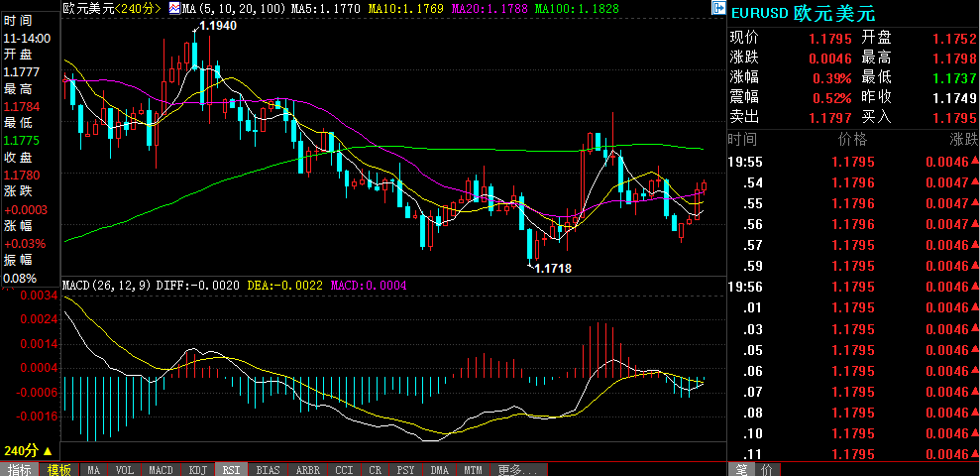Click the MA indicator icon beside chart title
Viewport: 980px width, 476px height.
173,8
